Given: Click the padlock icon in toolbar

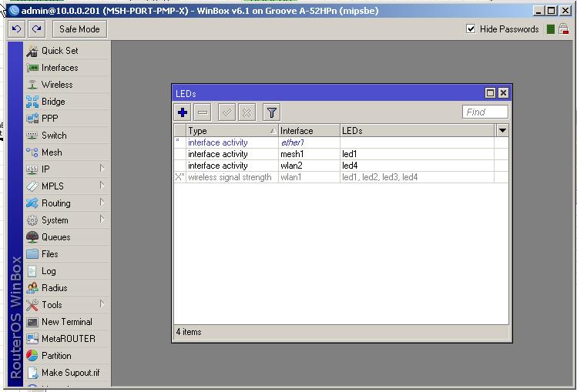Looking at the screenshot, I should (x=563, y=28).
